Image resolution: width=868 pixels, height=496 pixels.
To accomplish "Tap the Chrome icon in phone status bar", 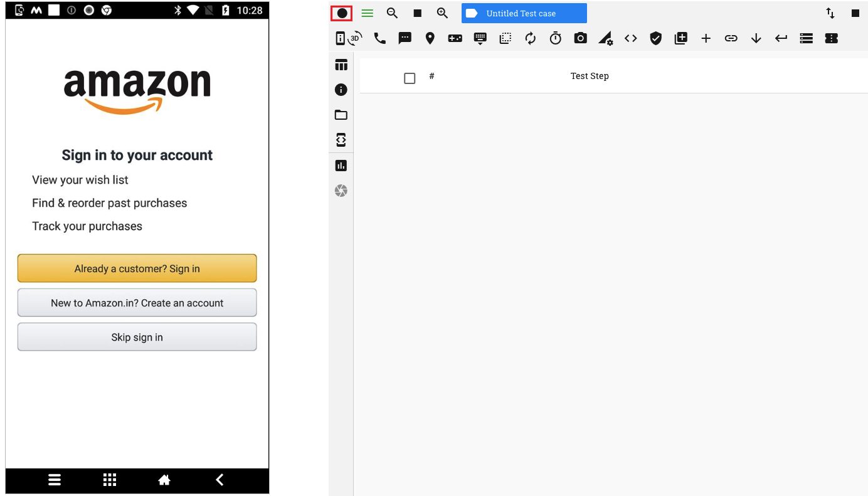I will click(107, 10).
